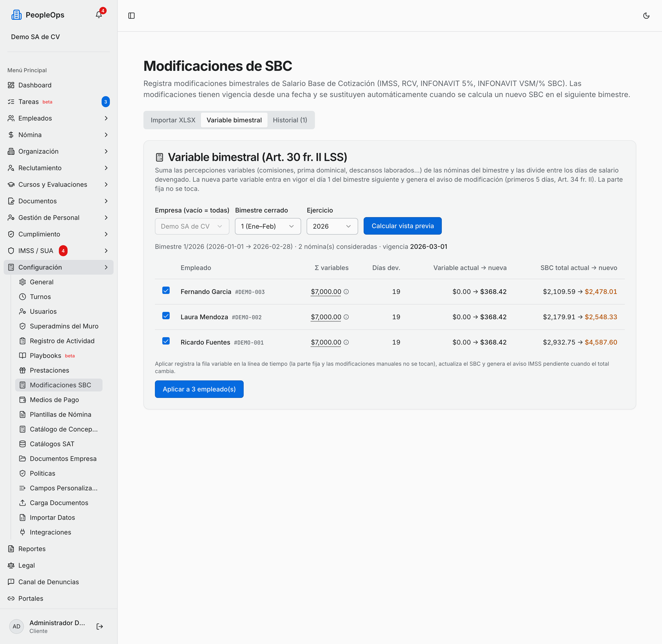The image size is (662, 644).
Task: Expand the Documentos menu chevron
Action: (x=106, y=201)
